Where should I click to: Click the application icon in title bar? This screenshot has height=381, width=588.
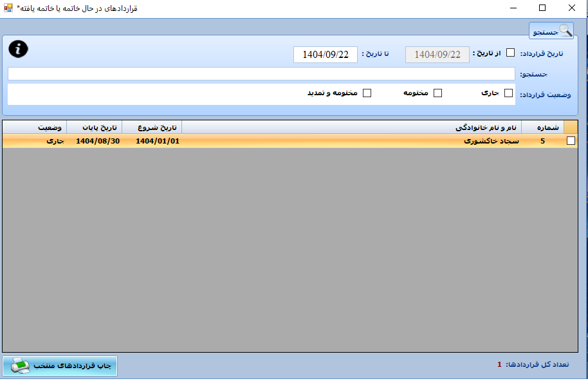coord(8,8)
